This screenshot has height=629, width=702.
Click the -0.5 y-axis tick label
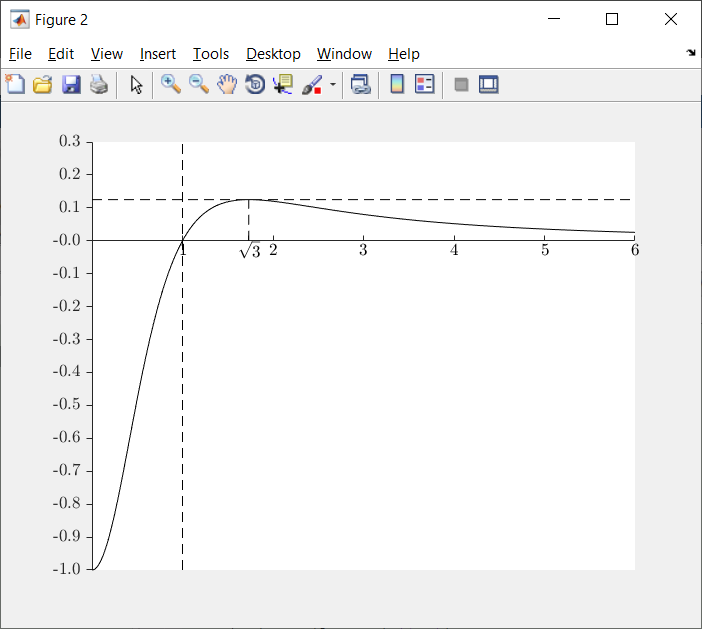pyautogui.click(x=66, y=404)
